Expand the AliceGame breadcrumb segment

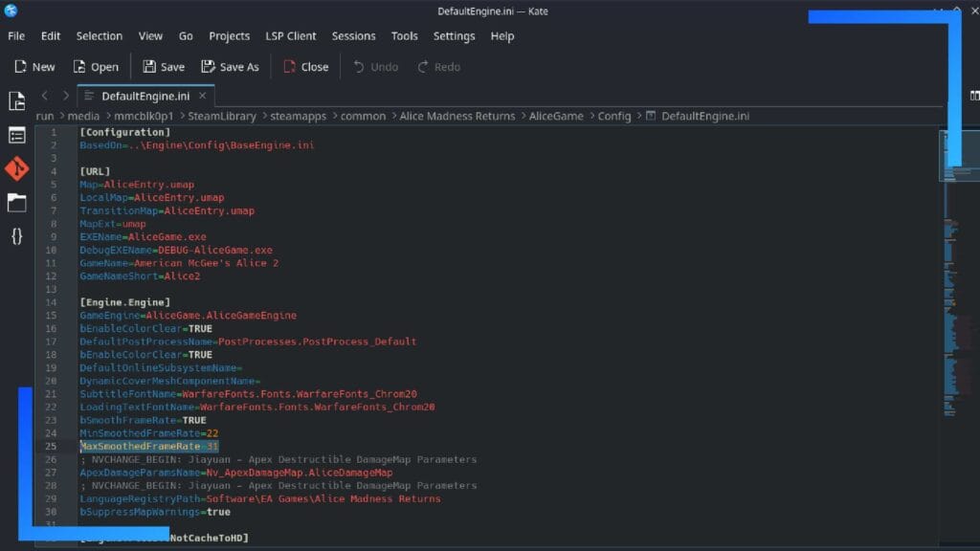coord(556,116)
